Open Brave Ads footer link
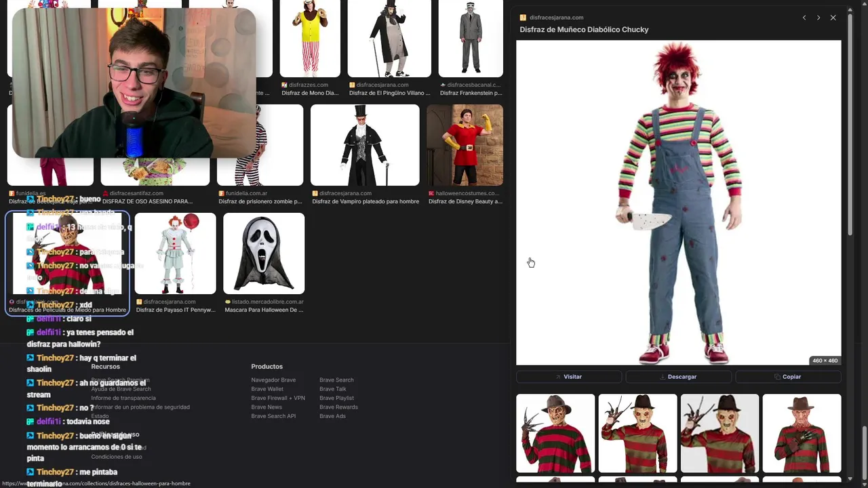Image resolution: width=868 pixels, height=488 pixels. [x=332, y=416]
